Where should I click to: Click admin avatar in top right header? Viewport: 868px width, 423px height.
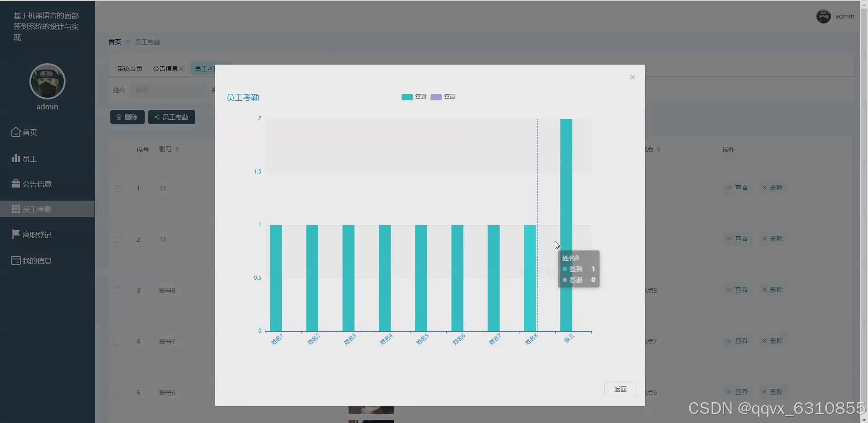823,16
